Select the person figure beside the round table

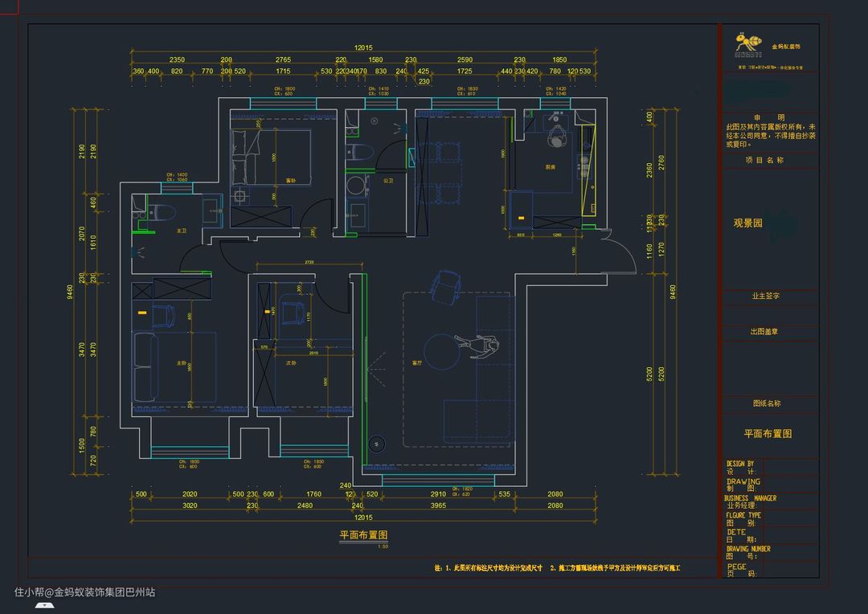coord(478,346)
